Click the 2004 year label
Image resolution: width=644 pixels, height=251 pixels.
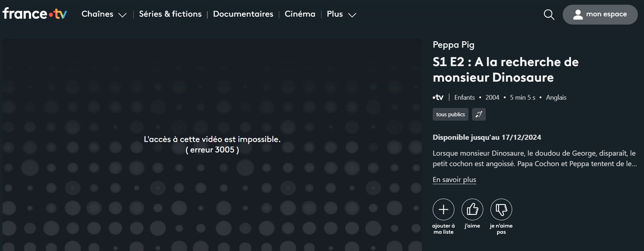point(492,98)
